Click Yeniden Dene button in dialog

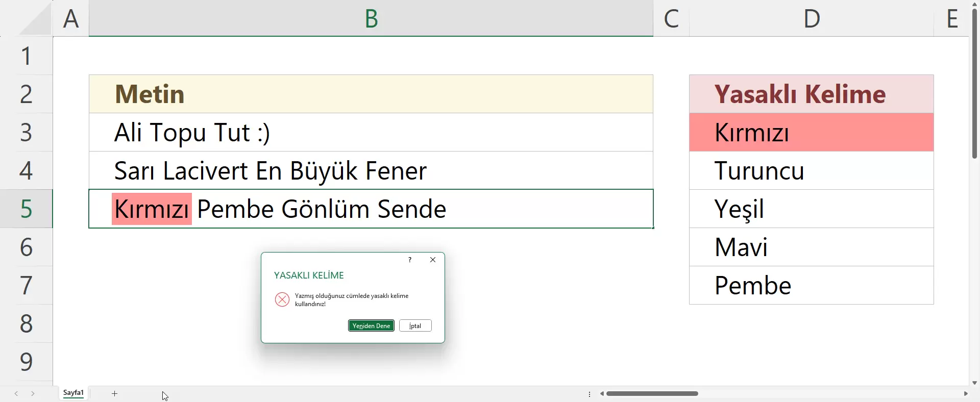pyautogui.click(x=371, y=325)
